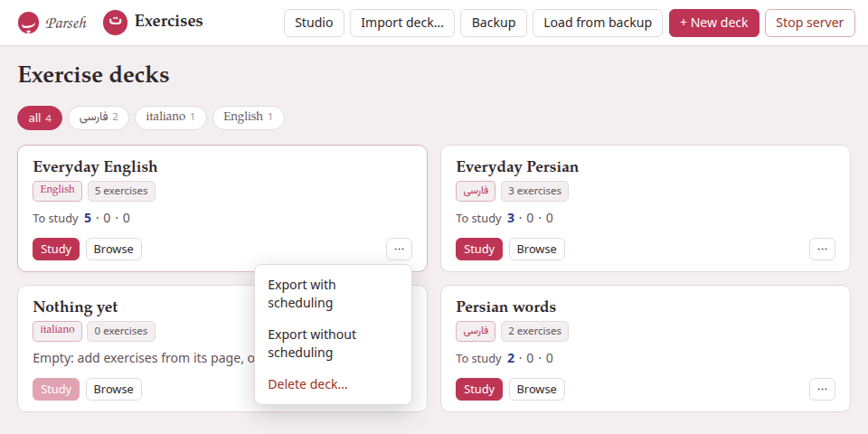Image resolution: width=868 pixels, height=434 pixels.
Task: Open the Nothing yet deck title
Action: click(75, 307)
